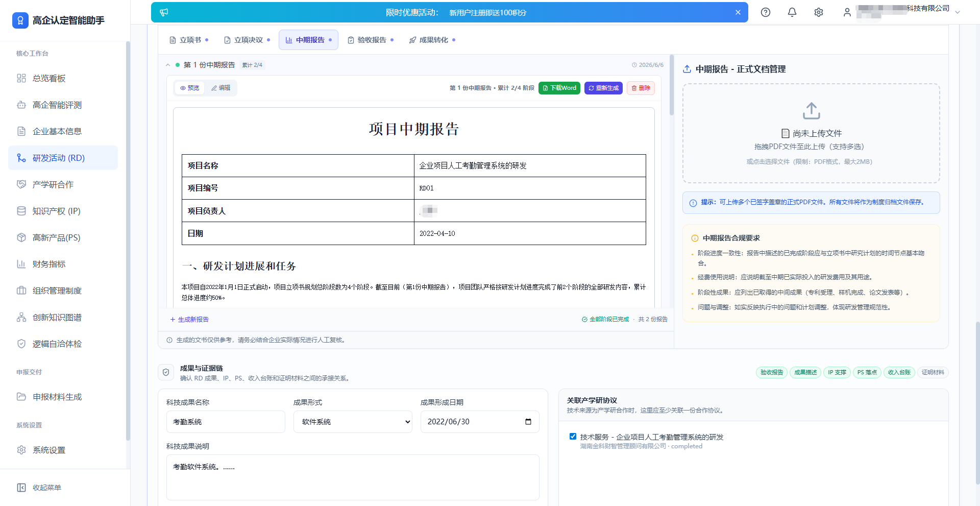
Task: Switch to 预览 preview mode
Action: point(189,88)
